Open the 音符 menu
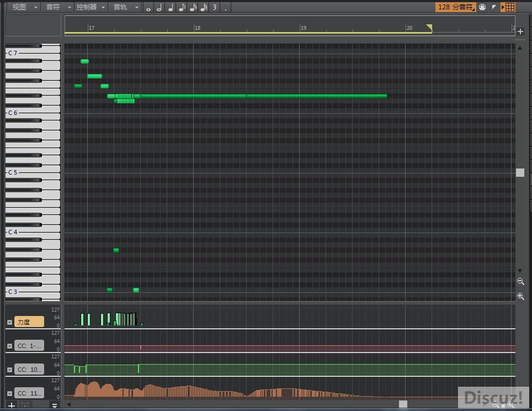Image resolution: width=532 pixels, height=411 pixels. click(x=53, y=7)
